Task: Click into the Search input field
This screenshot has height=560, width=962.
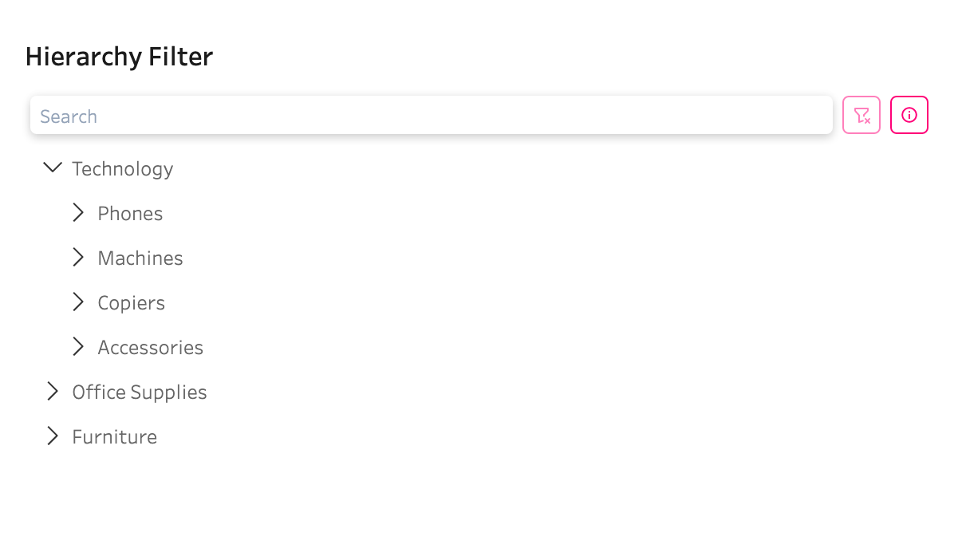Action: tap(431, 116)
